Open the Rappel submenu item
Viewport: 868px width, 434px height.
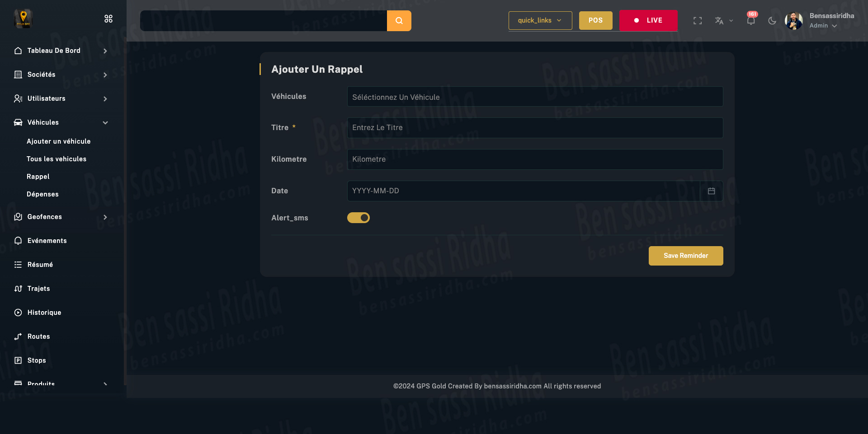(x=38, y=177)
